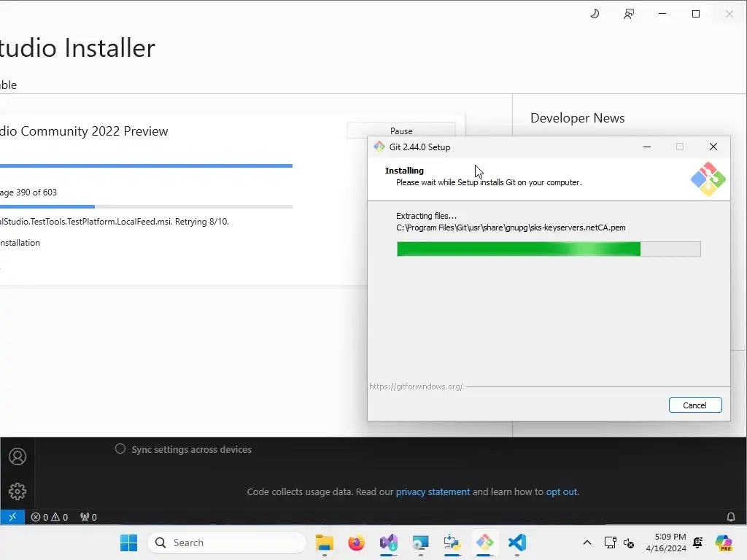This screenshot has width=747, height=560.
Task: Click the taskbar Search box
Action: (227, 542)
